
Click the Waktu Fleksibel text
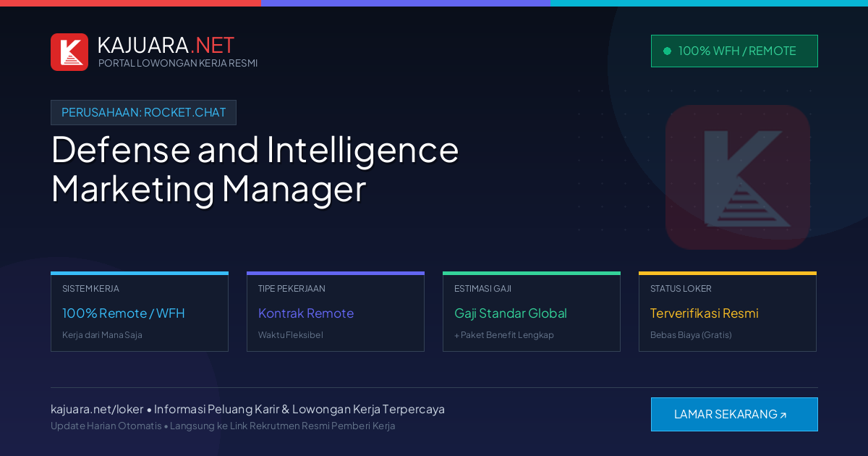pyautogui.click(x=291, y=335)
